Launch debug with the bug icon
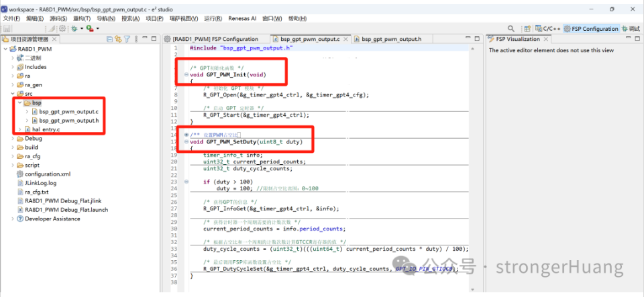 (x=74, y=28)
